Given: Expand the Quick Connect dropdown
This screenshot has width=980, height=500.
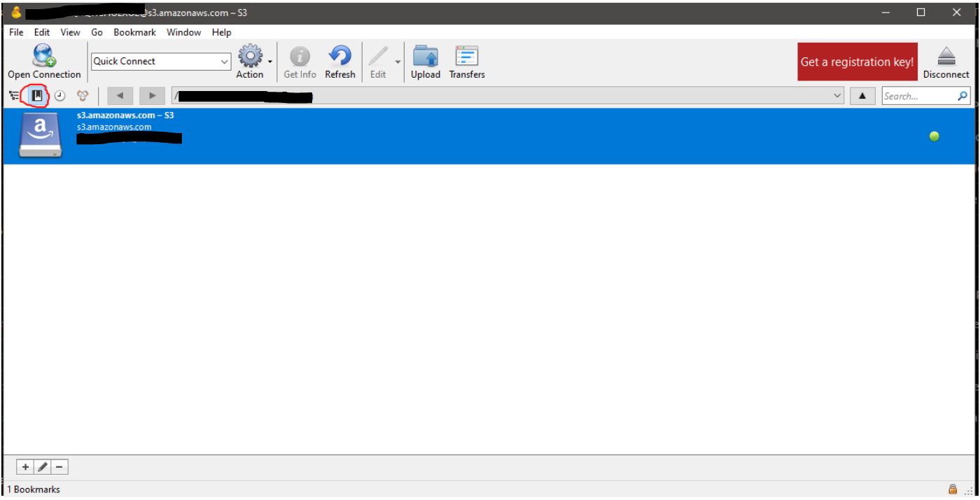Looking at the screenshot, I should (x=224, y=61).
